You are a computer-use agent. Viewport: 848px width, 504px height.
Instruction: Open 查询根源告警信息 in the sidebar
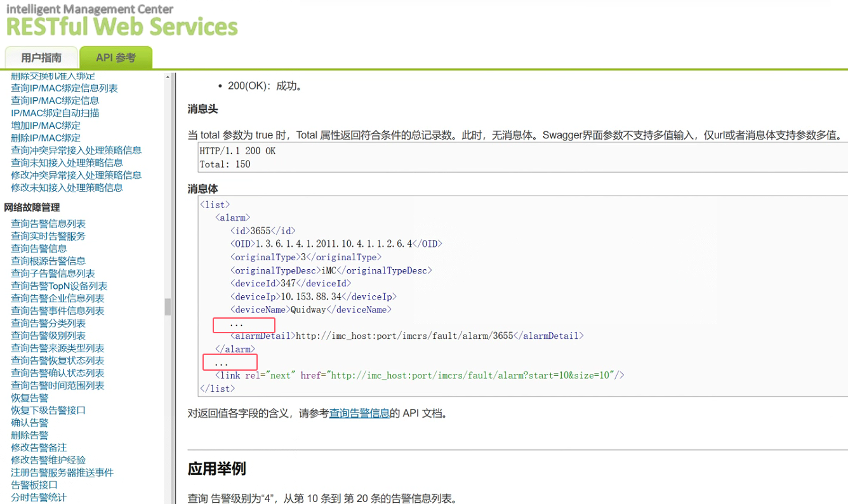pos(48,261)
